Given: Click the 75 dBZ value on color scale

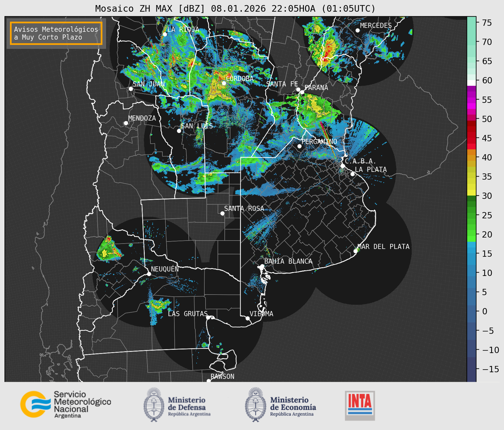Looking at the screenshot, I should (486, 23).
